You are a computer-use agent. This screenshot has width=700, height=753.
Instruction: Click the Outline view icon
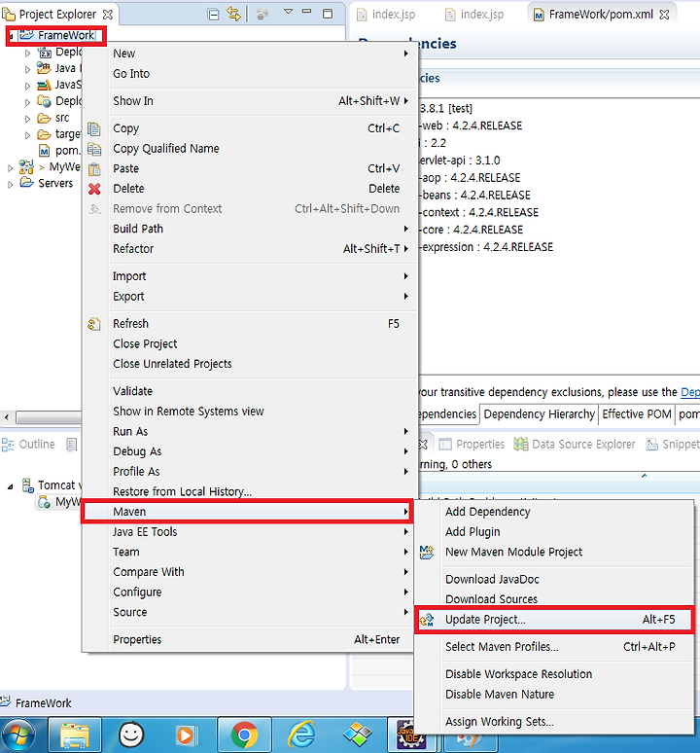[x=8, y=445]
